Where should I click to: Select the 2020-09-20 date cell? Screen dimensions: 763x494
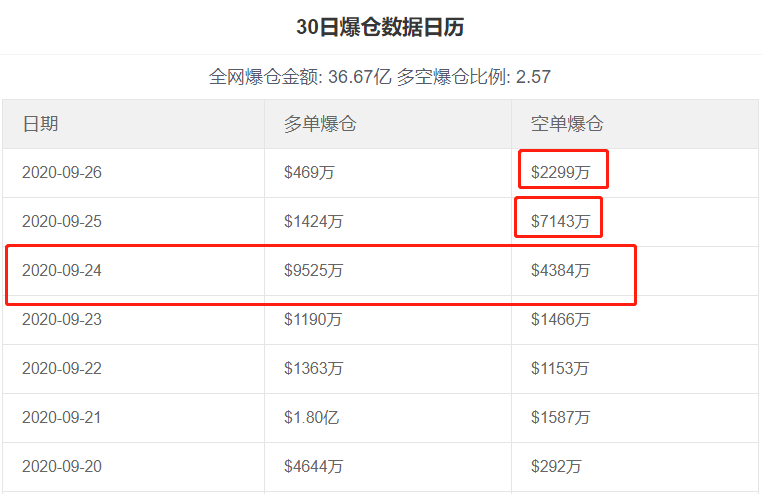click(62, 467)
